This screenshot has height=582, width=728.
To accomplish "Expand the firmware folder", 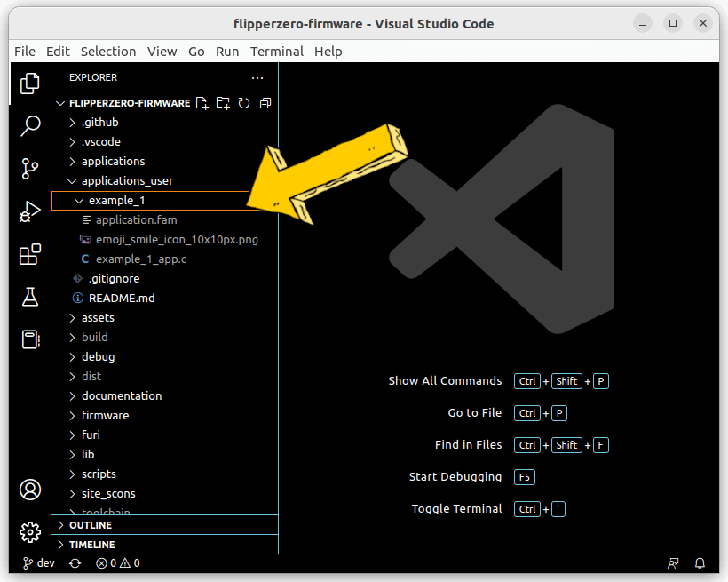I will pos(105,415).
